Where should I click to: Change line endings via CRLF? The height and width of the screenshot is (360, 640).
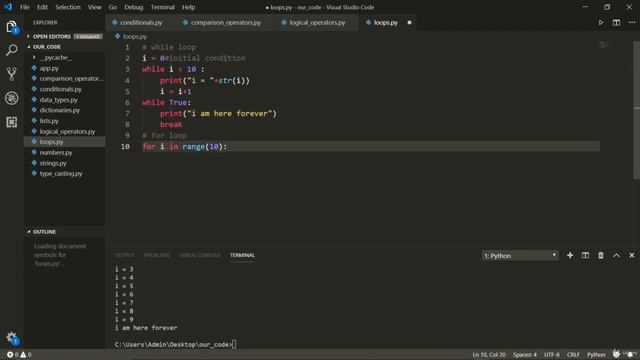(x=573, y=355)
